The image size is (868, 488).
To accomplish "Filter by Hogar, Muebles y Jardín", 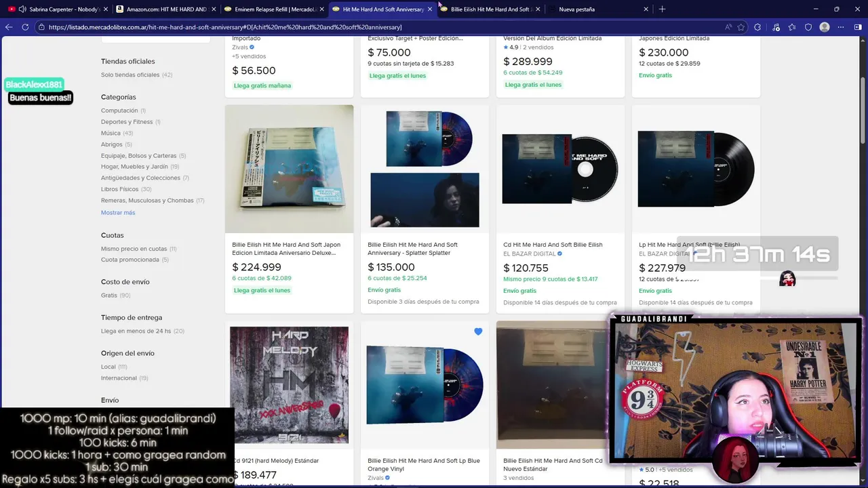I will tap(140, 167).
